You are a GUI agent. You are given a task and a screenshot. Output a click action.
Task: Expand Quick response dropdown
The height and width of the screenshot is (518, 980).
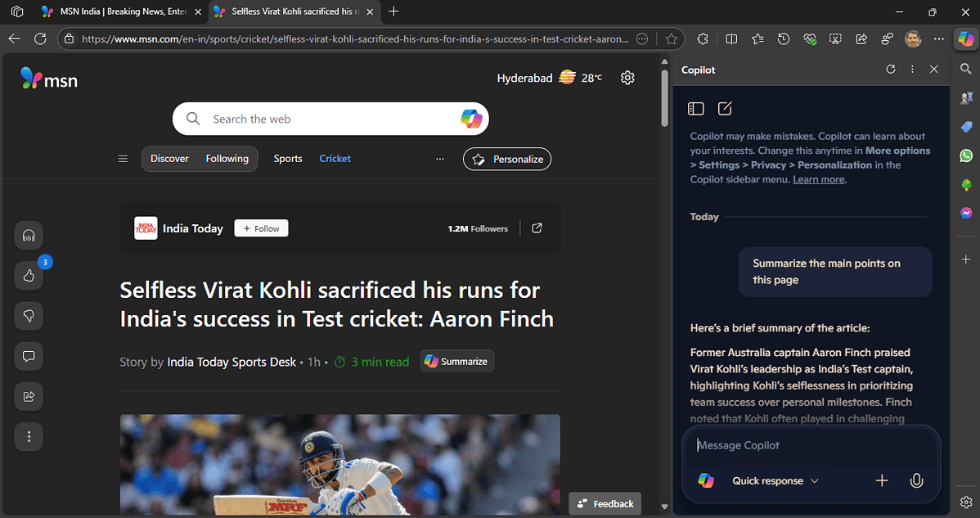coord(775,480)
